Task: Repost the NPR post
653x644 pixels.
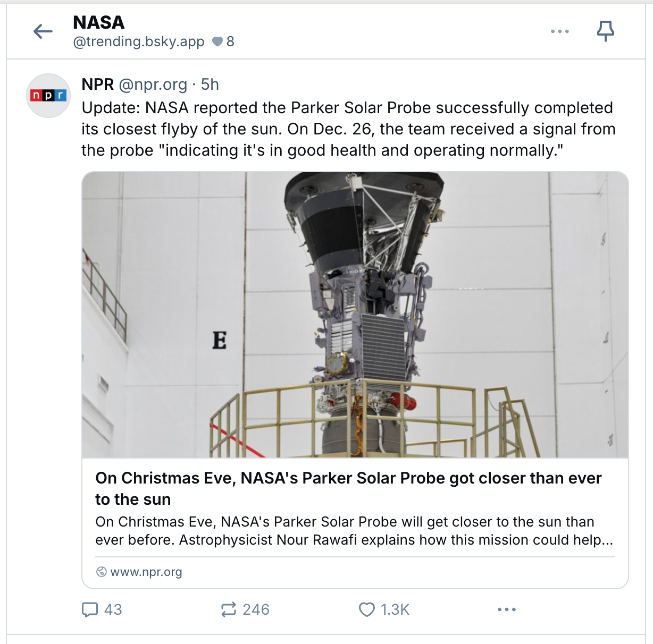Action: pos(229,609)
